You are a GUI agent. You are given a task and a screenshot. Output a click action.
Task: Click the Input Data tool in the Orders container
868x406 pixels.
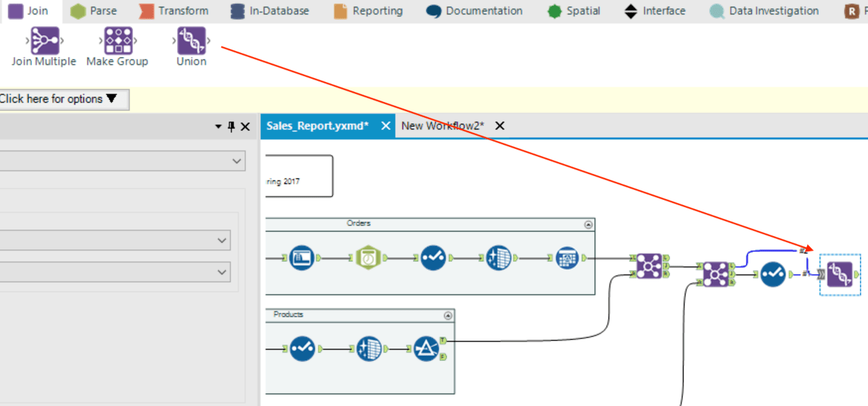301,258
